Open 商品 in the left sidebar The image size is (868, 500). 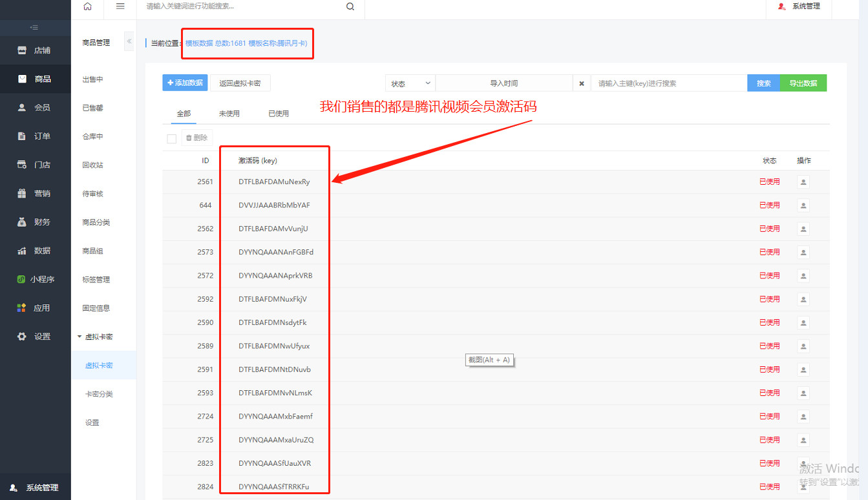35,79
